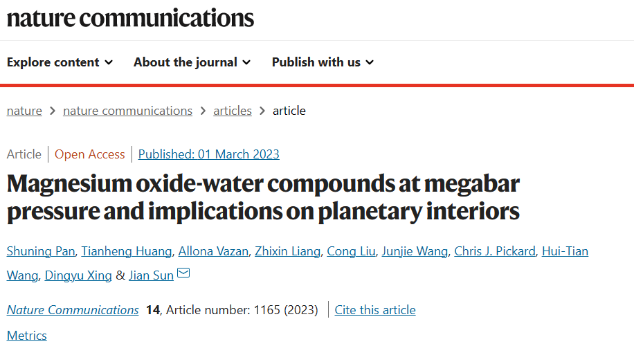This screenshot has height=364, width=634.
Task: Go to nature breadcrumb link
Action: point(24,111)
